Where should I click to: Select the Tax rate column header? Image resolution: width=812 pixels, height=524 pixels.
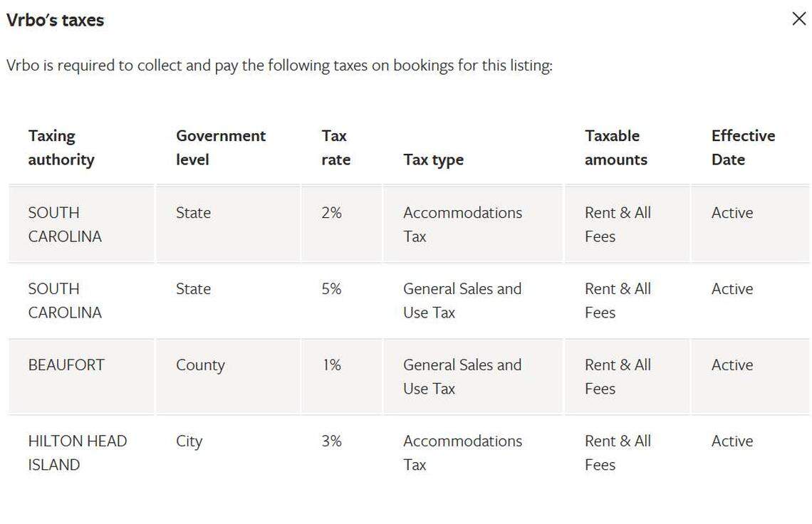(x=335, y=147)
